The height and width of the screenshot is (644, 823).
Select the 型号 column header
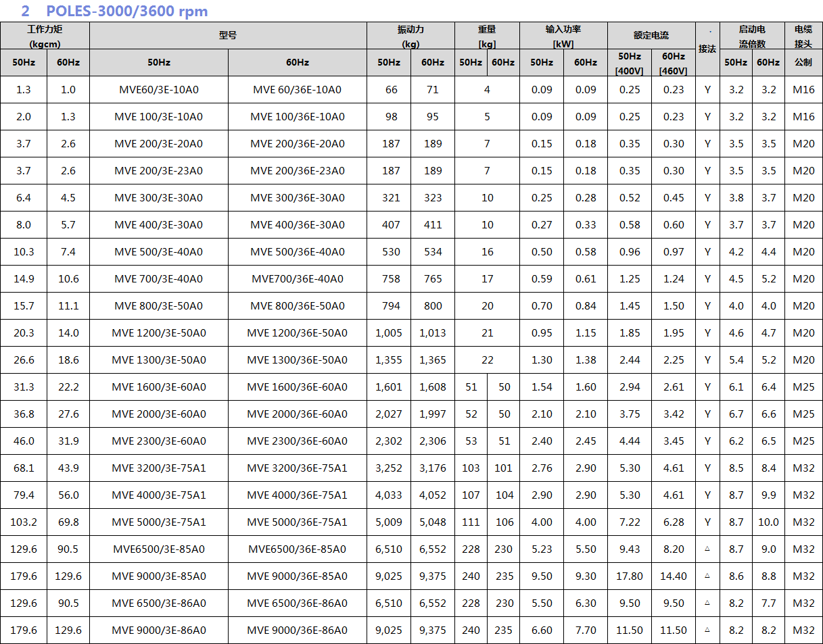[228, 36]
